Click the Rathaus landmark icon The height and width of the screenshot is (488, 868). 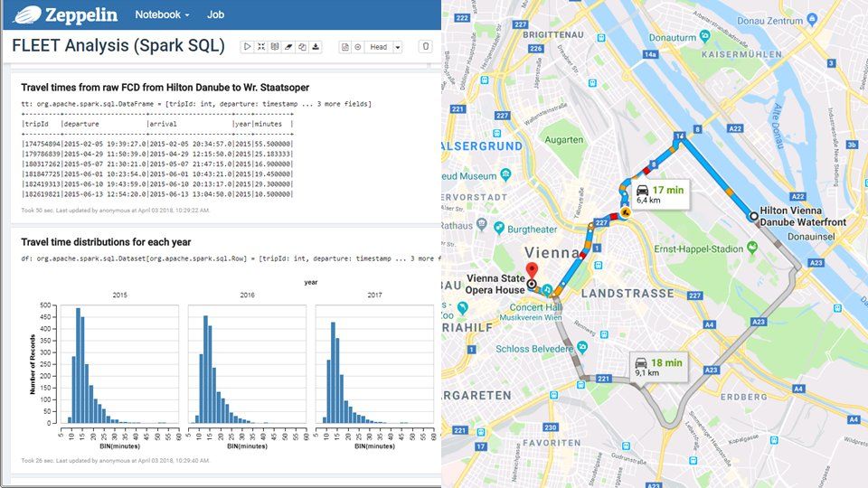coord(481,225)
